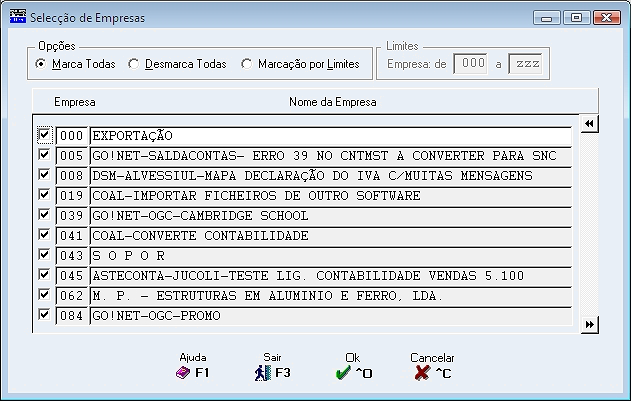Click the Empresa column header

click(75, 102)
